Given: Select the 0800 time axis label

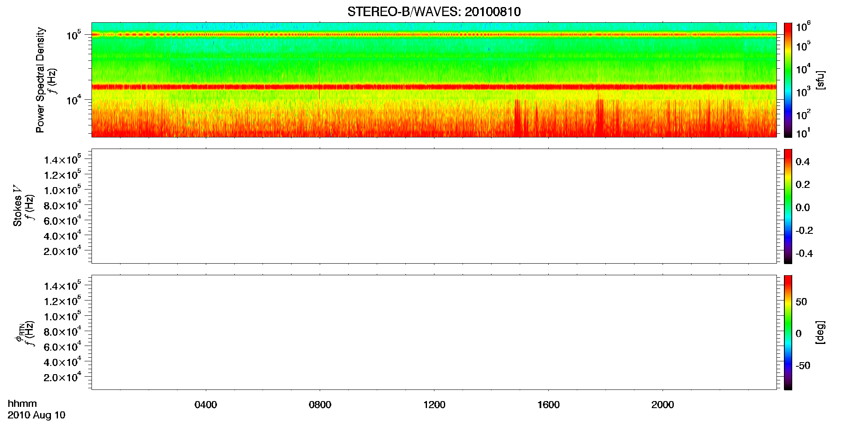Looking at the screenshot, I should pos(320,405).
